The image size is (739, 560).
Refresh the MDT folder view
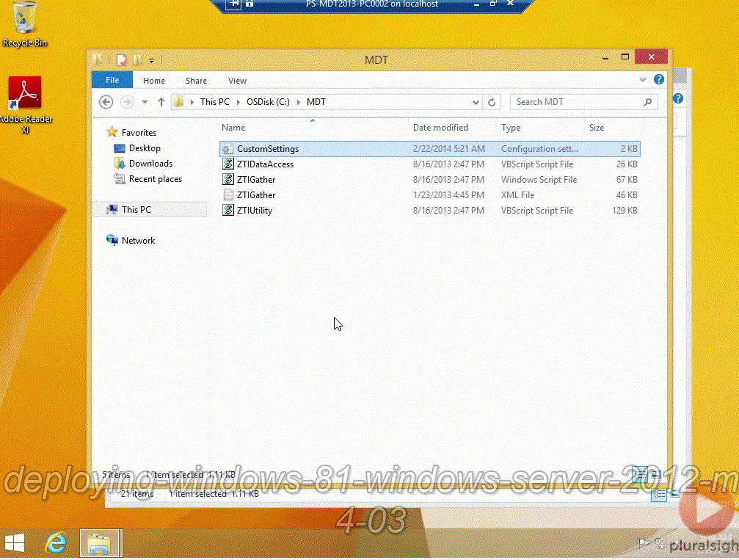(492, 102)
